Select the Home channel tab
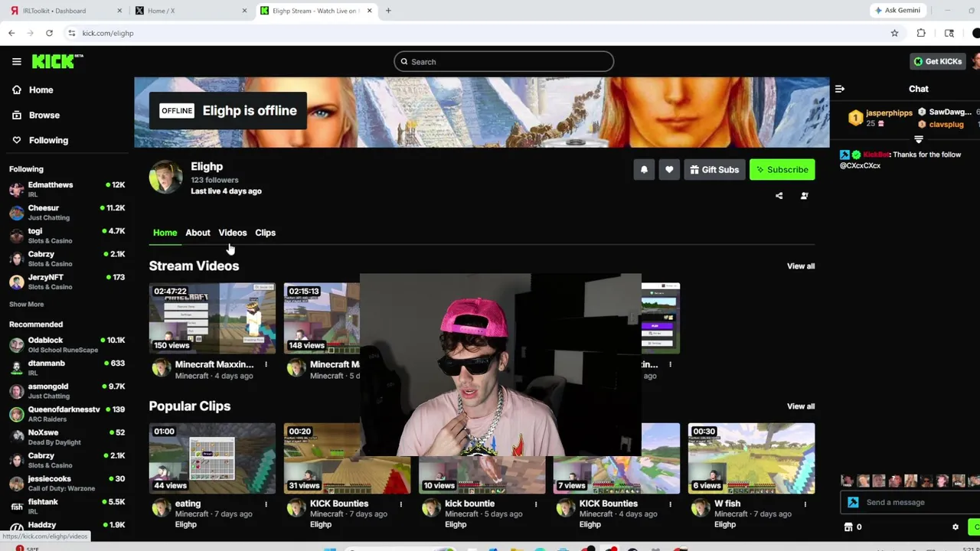The width and height of the screenshot is (980, 551). (165, 233)
